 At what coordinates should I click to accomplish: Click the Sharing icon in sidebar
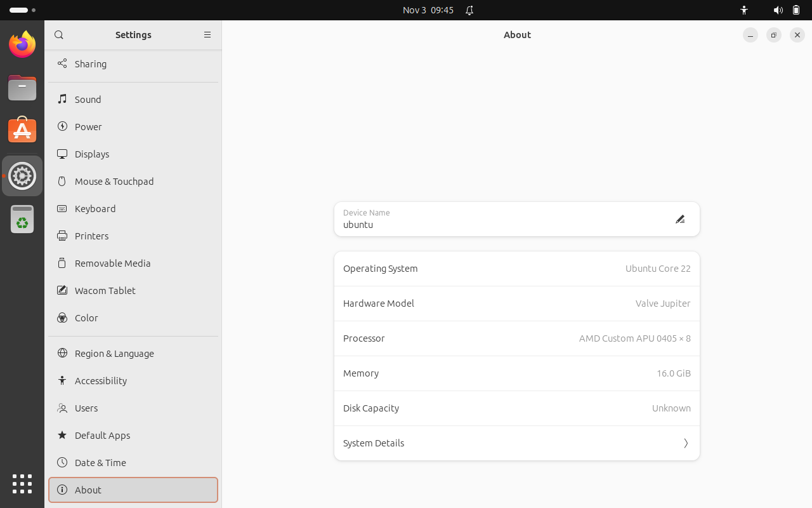(62, 63)
